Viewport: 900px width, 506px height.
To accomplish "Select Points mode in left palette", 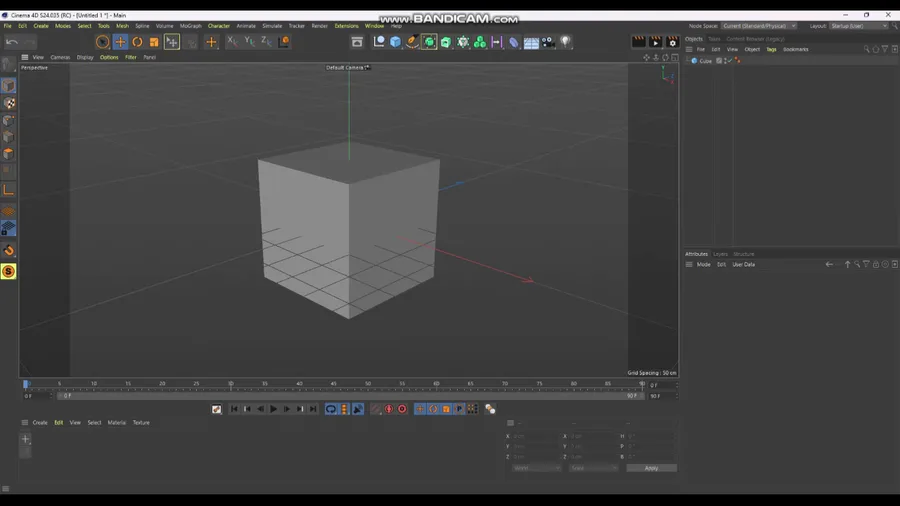I will pos(9,120).
